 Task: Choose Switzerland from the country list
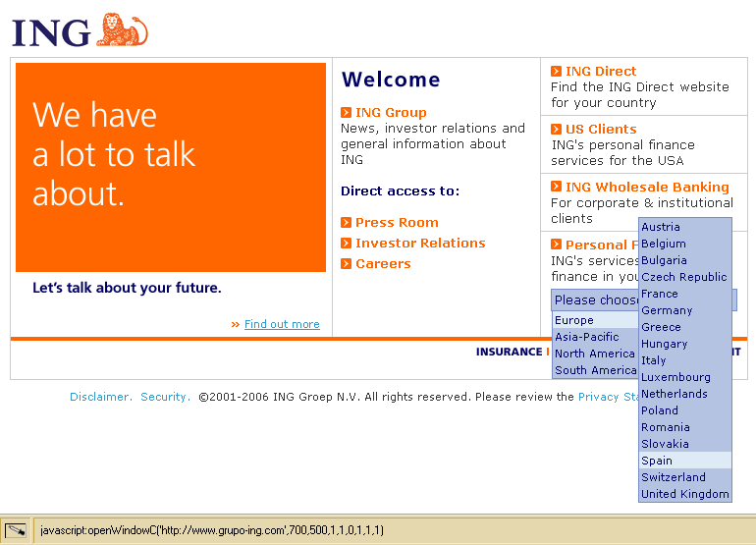pyautogui.click(x=685, y=477)
